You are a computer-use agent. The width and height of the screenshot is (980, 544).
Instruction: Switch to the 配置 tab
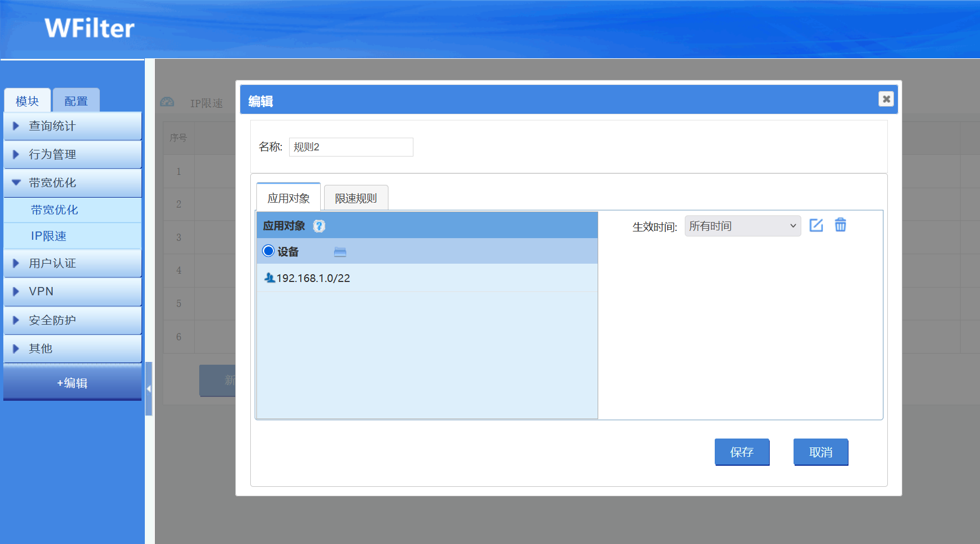[x=76, y=101]
